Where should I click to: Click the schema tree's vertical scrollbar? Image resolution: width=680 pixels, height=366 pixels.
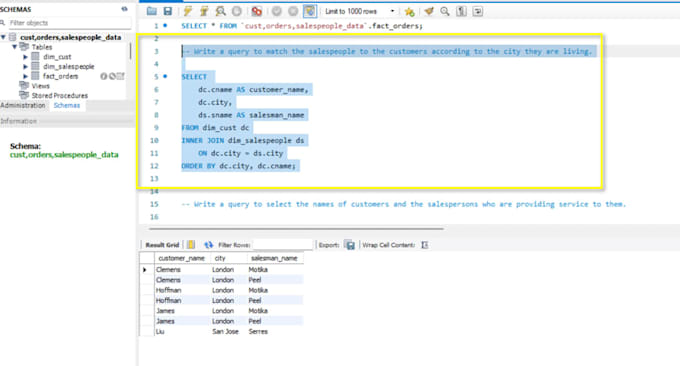131,51
